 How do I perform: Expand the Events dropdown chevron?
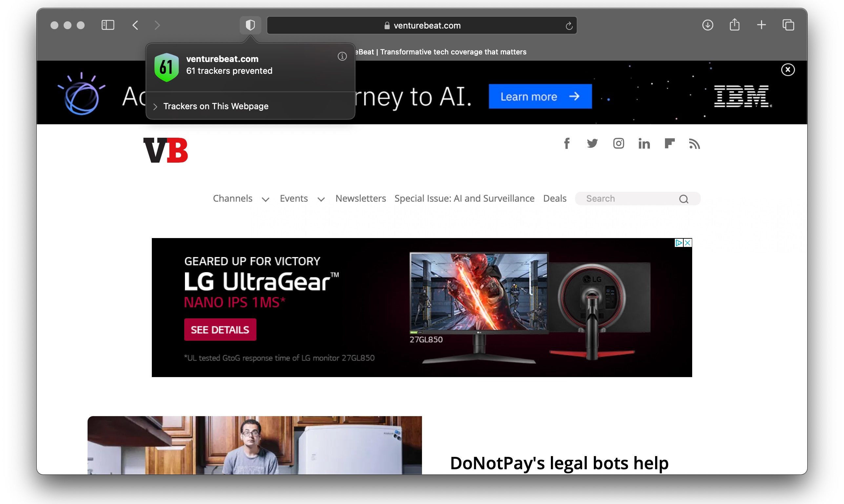pyautogui.click(x=321, y=199)
